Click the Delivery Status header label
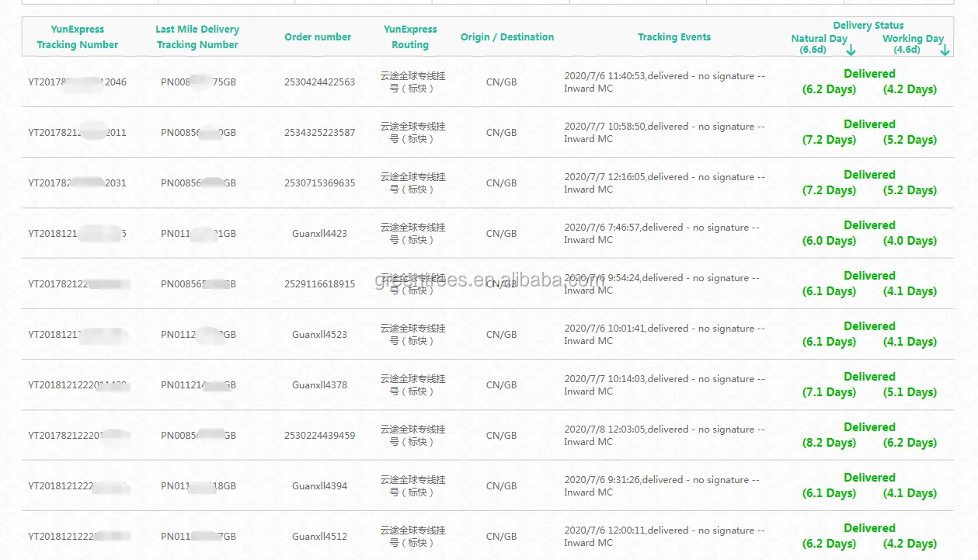The height and width of the screenshot is (560, 978). (868, 26)
